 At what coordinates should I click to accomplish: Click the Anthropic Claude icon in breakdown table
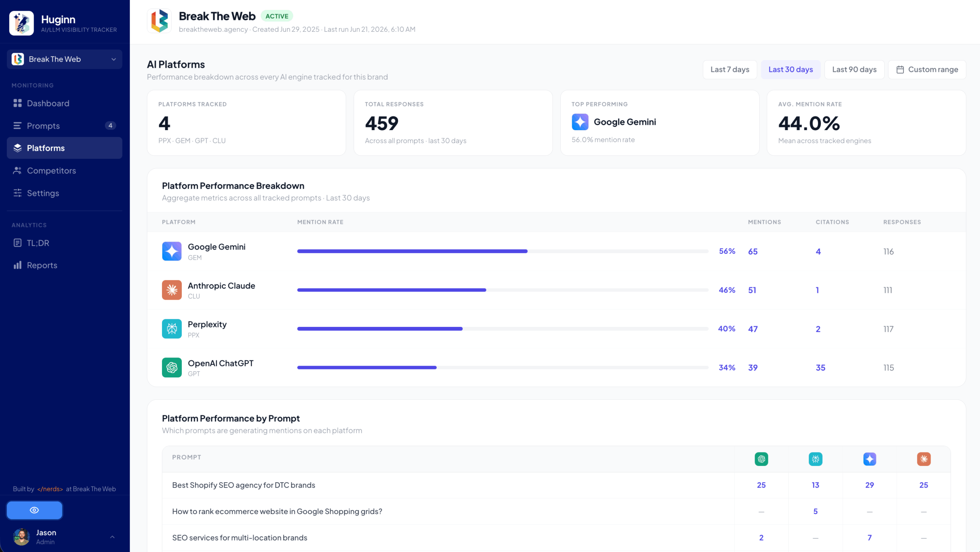171,290
